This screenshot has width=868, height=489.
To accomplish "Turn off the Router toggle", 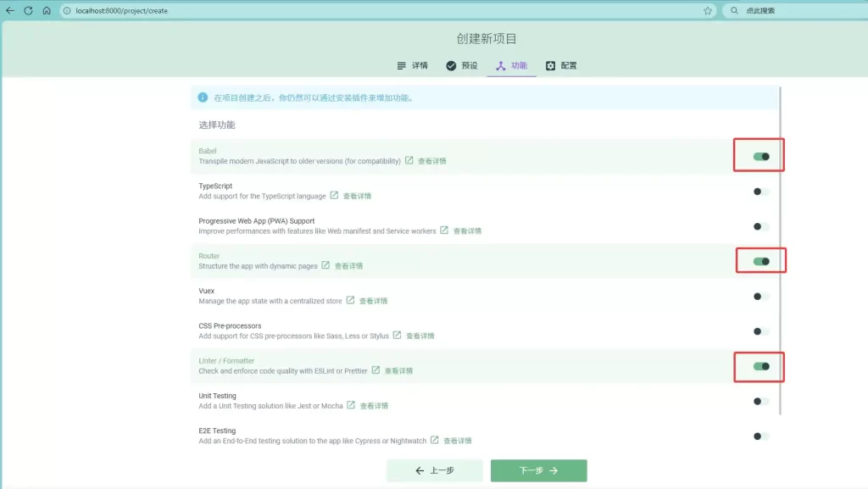I will coord(760,261).
